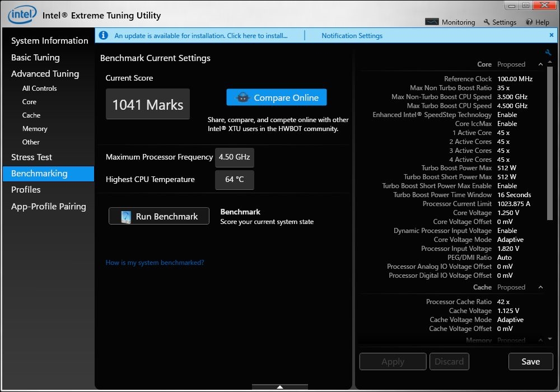Click the Turbo Boost Power Max row
Screen dimensions: 560x392
coord(469,168)
